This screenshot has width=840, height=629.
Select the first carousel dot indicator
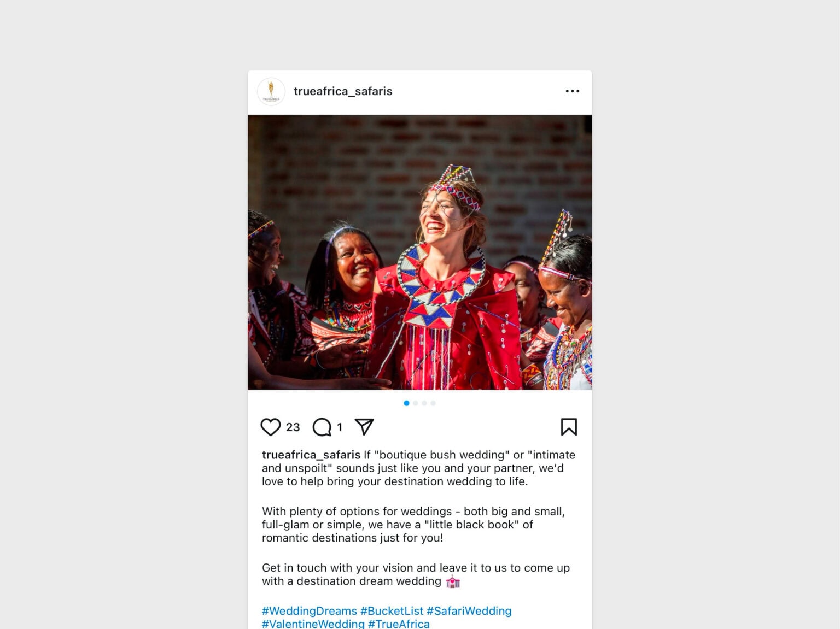pyautogui.click(x=406, y=403)
